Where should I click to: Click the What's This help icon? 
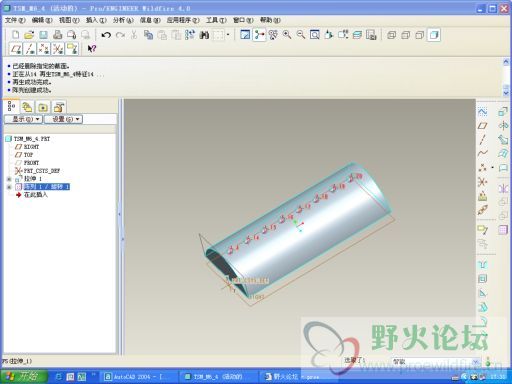pos(92,49)
